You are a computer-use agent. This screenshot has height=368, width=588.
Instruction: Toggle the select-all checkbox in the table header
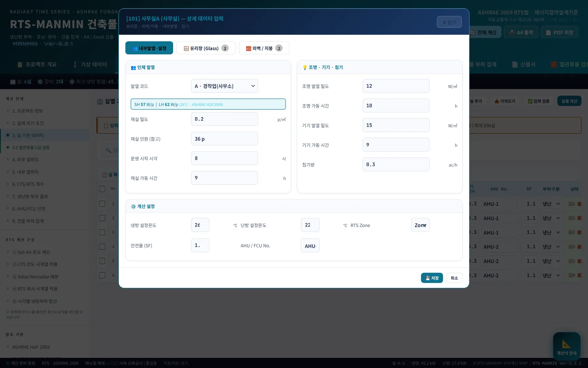pyautogui.click(x=102, y=189)
